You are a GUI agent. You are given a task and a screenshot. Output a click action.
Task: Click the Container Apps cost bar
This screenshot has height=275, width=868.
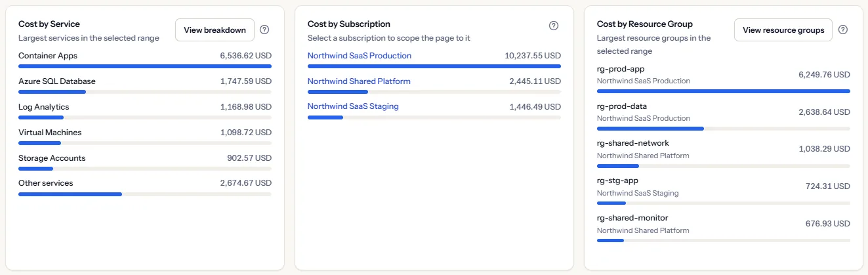(145, 66)
